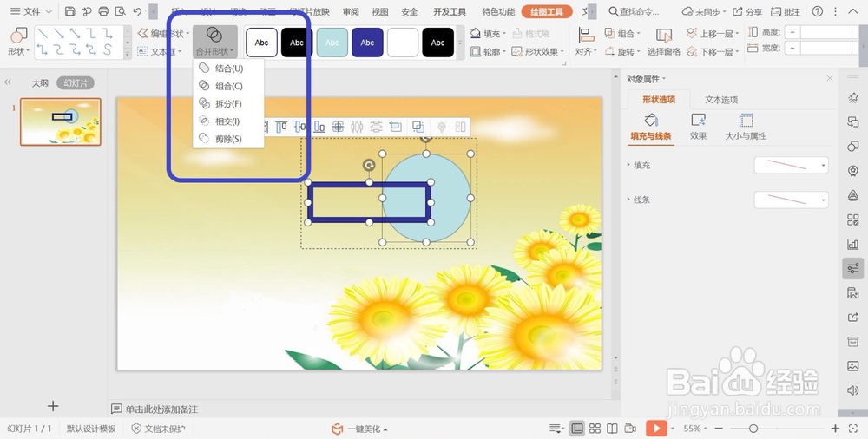Viewport: 868px width, 439px height.
Task: Select the 效果 effects section icon
Action: 698,127
